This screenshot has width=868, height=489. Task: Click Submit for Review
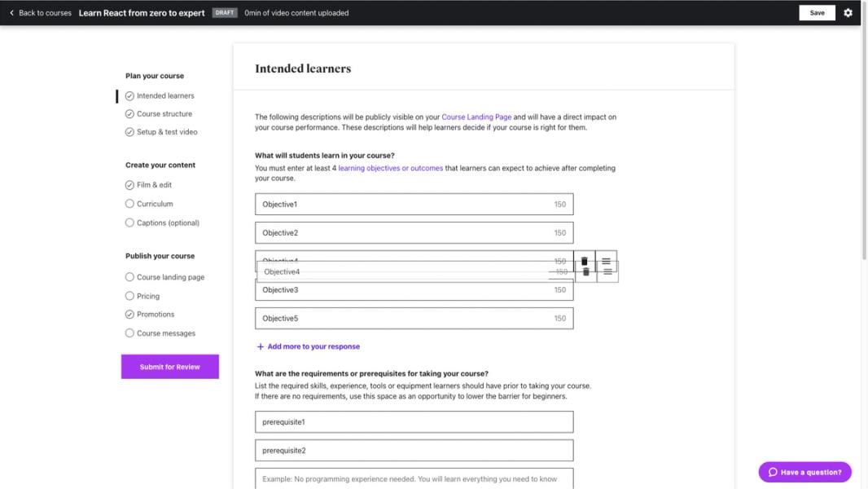point(169,366)
